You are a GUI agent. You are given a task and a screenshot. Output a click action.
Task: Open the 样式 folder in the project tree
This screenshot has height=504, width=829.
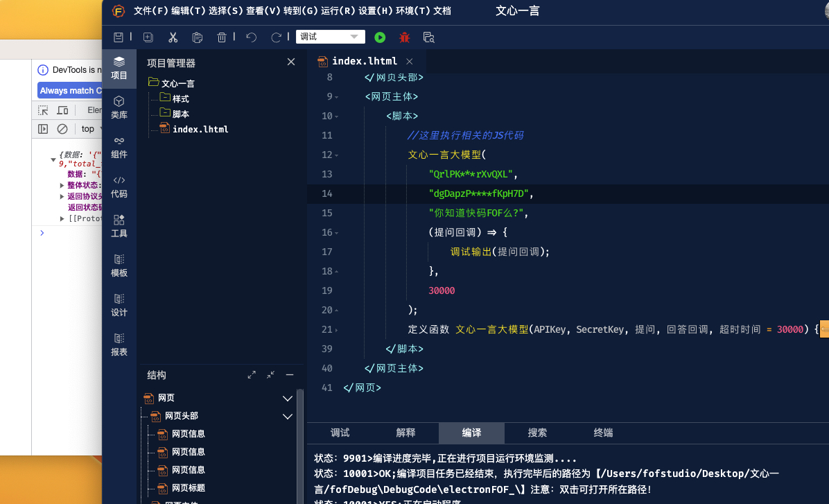[175, 98]
